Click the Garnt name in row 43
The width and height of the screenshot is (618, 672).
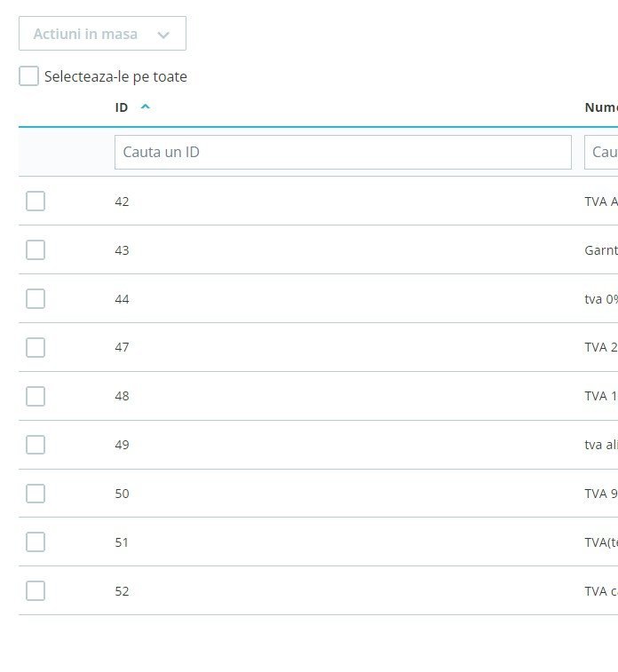pos(600,250)
